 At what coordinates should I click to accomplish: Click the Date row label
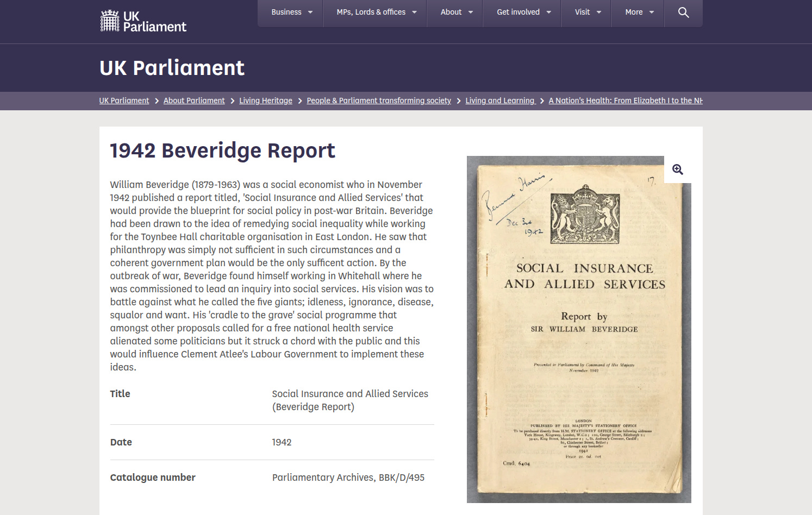click(121, 442)
